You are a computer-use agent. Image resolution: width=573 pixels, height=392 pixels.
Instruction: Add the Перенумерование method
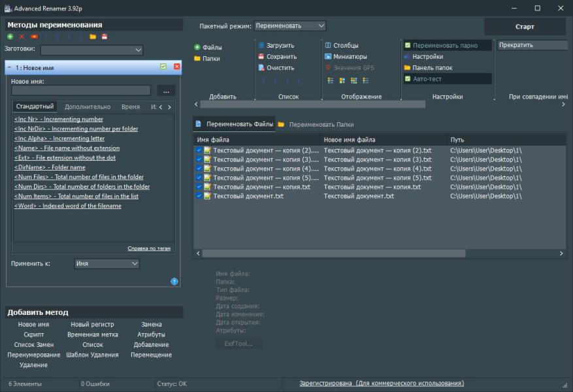(x=34, y=355)
